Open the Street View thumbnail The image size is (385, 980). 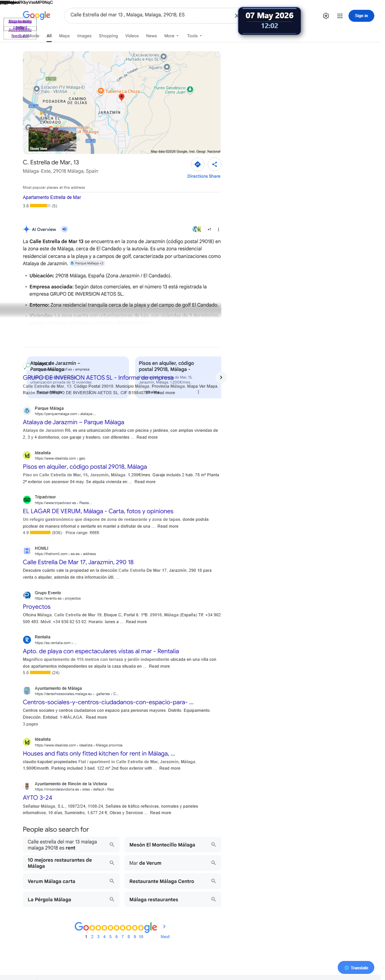(x=52, y=140)
